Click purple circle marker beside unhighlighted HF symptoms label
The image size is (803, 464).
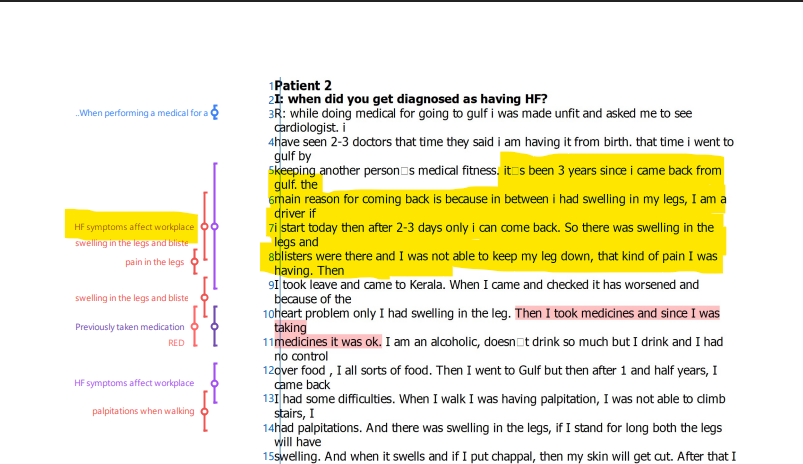(x=214, y=383)
